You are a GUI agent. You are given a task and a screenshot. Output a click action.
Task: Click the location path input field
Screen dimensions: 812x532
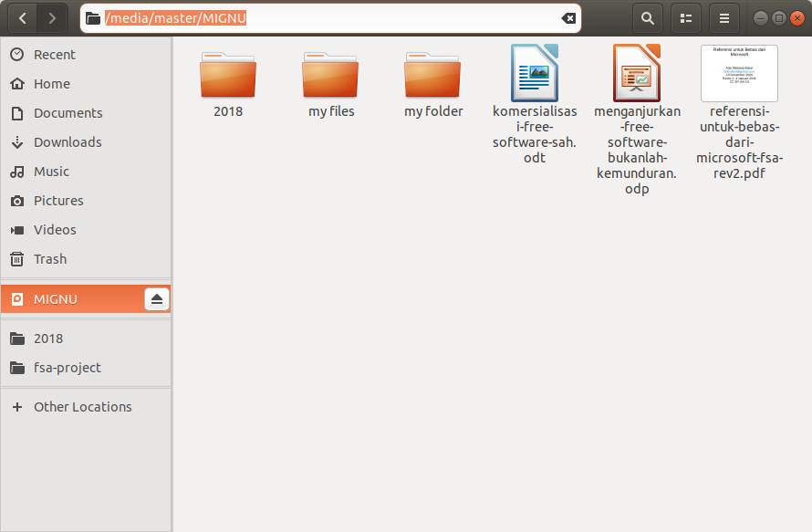(319, 18)
